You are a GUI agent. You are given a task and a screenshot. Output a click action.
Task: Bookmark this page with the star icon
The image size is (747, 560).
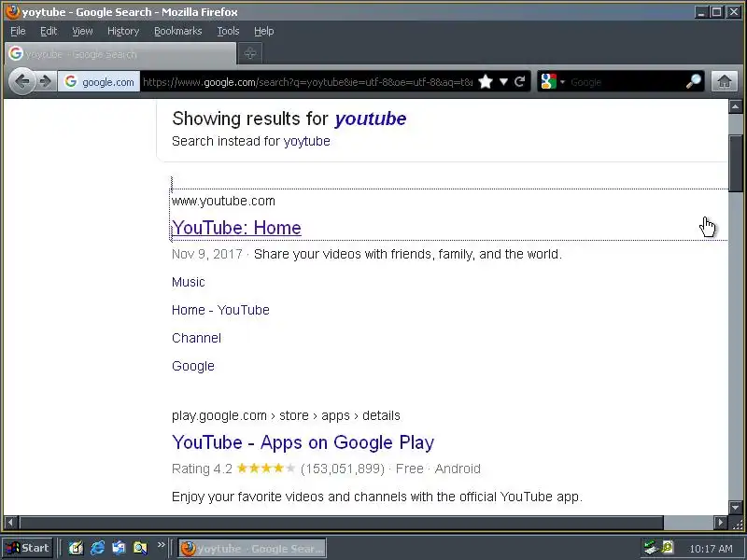pyautogui.click(x=485, y=82)
